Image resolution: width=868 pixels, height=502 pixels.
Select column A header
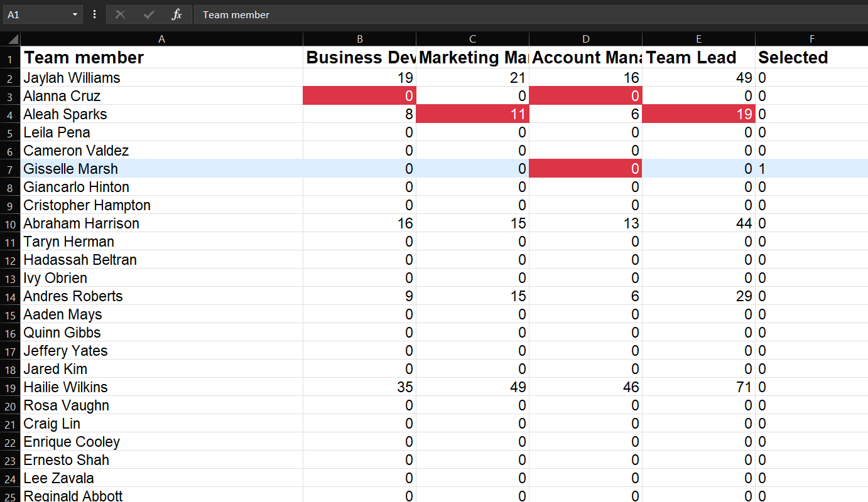click(161, 39)
